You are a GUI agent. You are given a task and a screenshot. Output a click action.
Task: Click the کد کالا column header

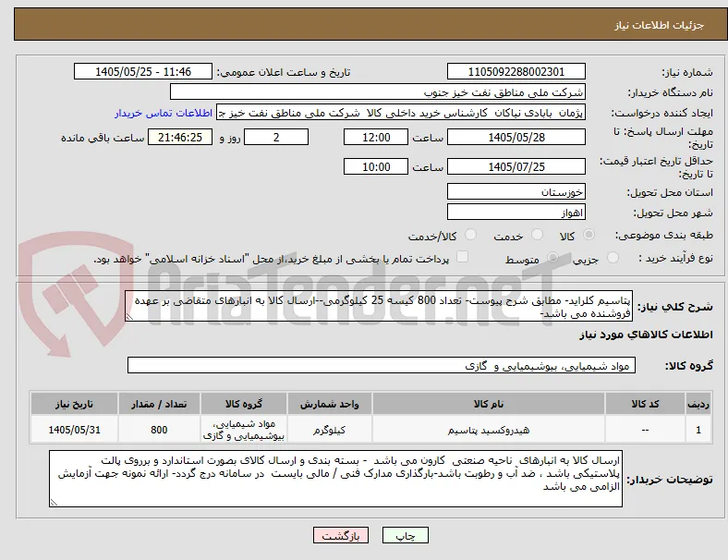point(645,404)
